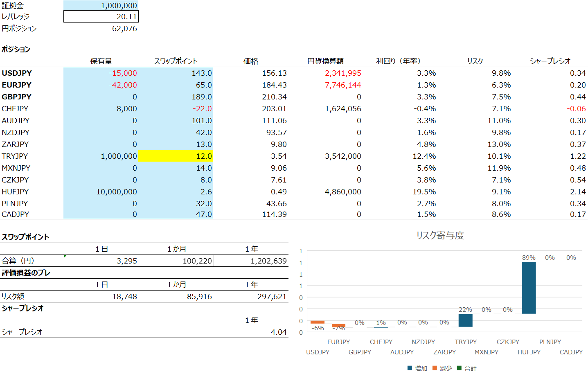Select the TRYJPY 22% chart bar
Viewport: 588px width, 392px height.
tap(465, 320)
